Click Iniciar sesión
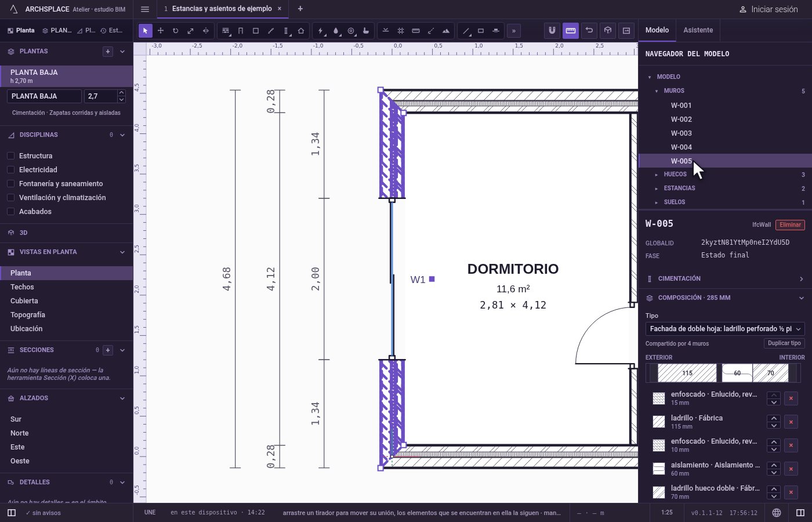Viewport: 812px width, 522px height. tap(768, 9)
